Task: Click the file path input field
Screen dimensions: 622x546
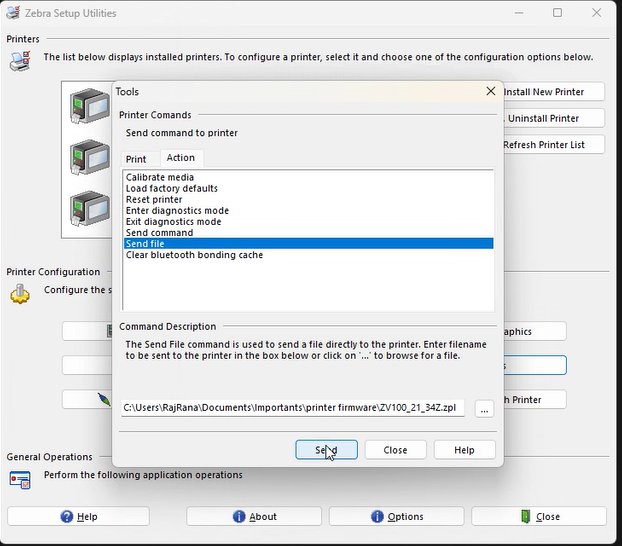Action: click(x=292, y=408)
